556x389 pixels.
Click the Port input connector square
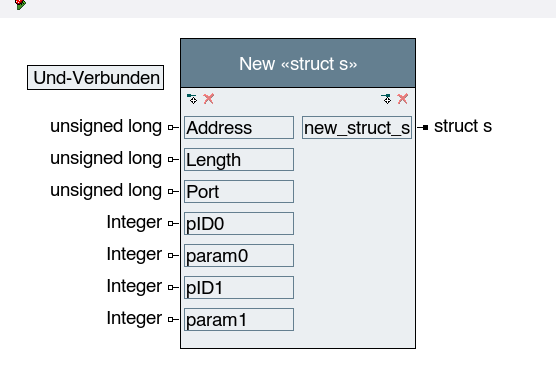[x=171, y=191]
